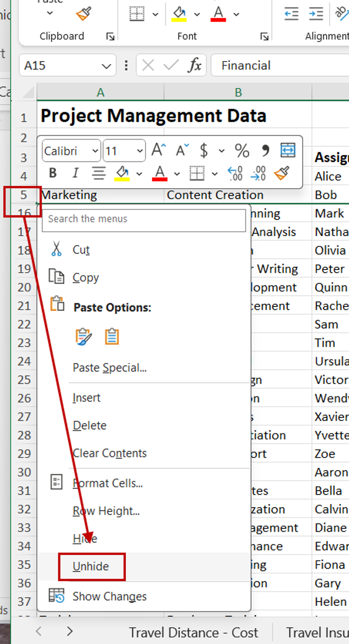The height and width of the screenshot is (644, 349).
Task: Open the Clipboard pane dialog launcher
Action: (111, 36)
